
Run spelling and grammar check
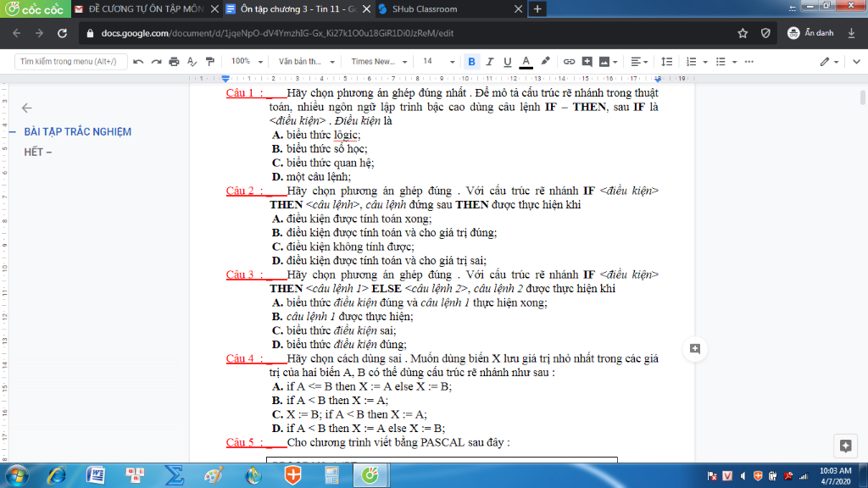pos(192,61)
